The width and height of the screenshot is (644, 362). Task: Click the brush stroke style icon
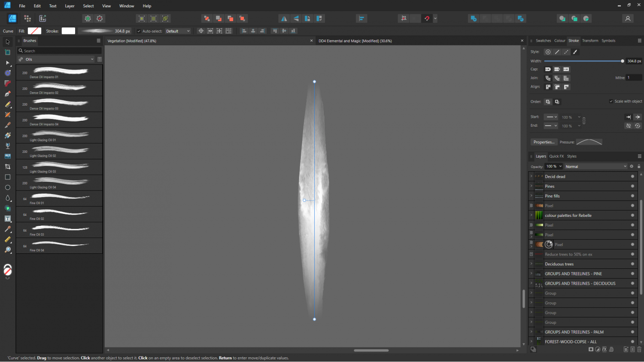pos(575,52)
